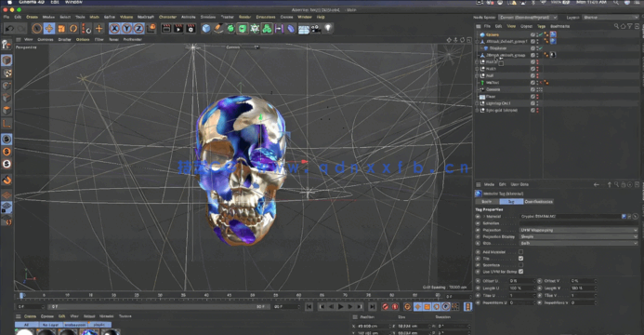Click Object Manager home path icon

point(623,26)
